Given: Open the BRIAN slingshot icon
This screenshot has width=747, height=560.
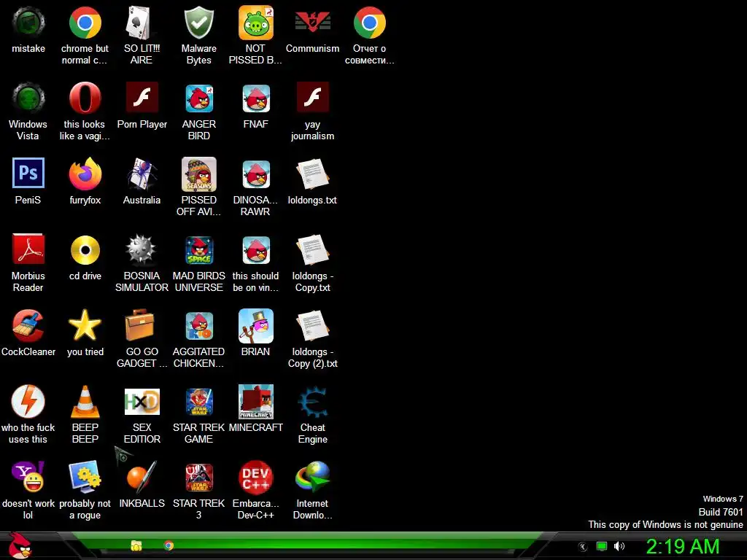Looking at the screenshot, I should click(256, 326).
